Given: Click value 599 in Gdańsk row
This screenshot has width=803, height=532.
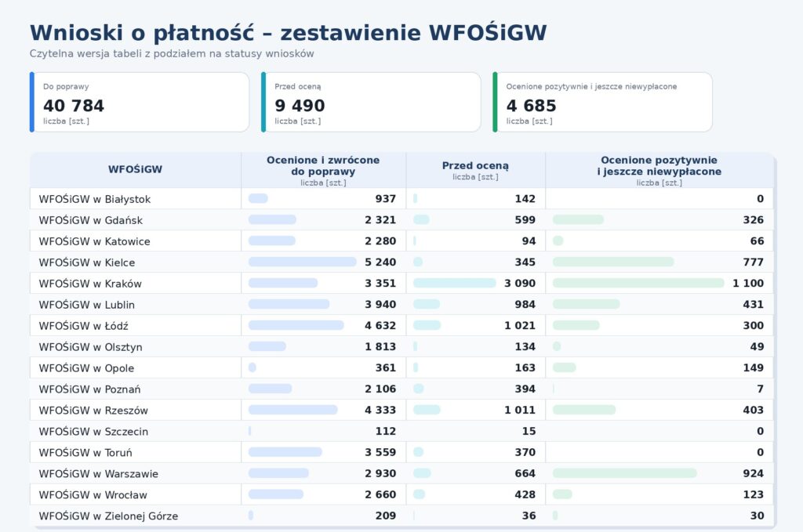Looking at the screenshot, I should point(525,220).
